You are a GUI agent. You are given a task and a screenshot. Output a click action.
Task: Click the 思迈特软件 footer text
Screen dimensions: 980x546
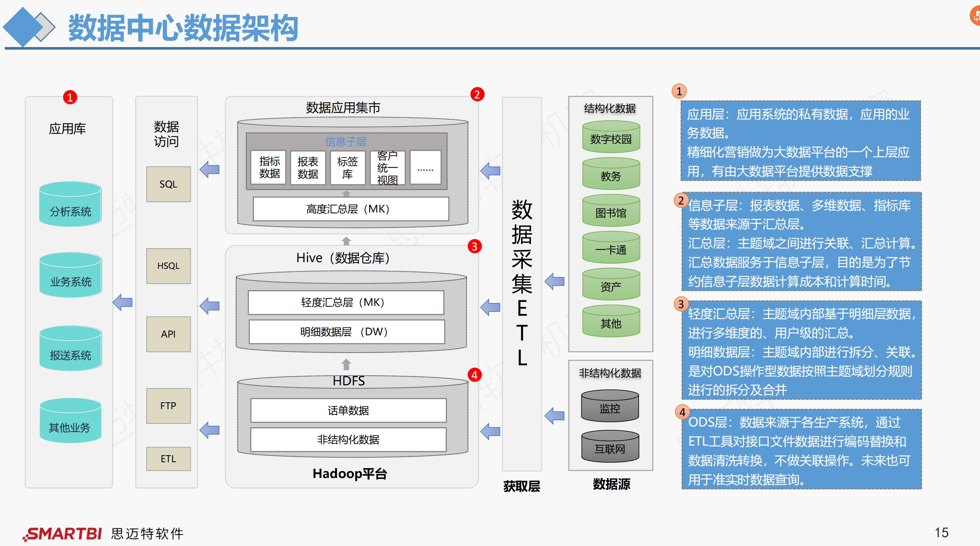point(147,533)
